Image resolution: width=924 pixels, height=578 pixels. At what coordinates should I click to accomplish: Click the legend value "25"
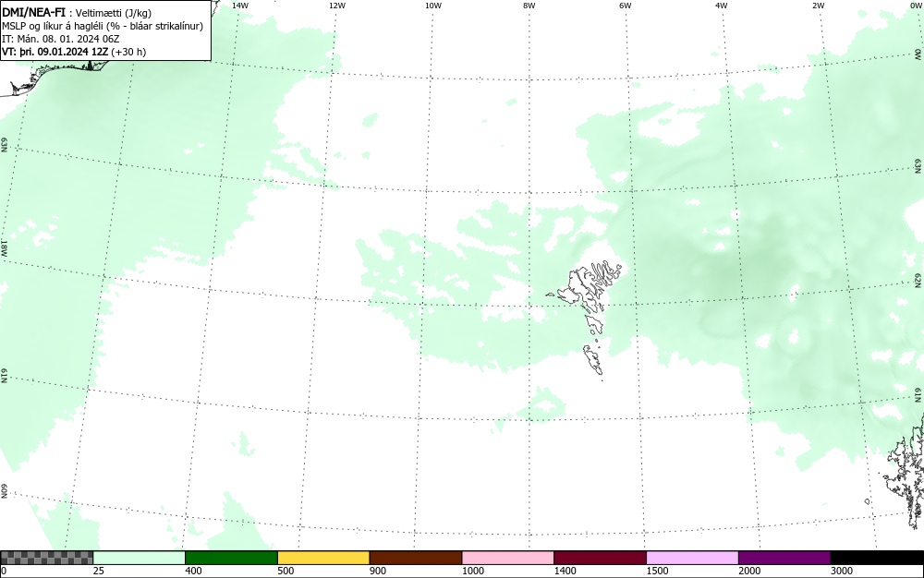[x=99, y=571]
